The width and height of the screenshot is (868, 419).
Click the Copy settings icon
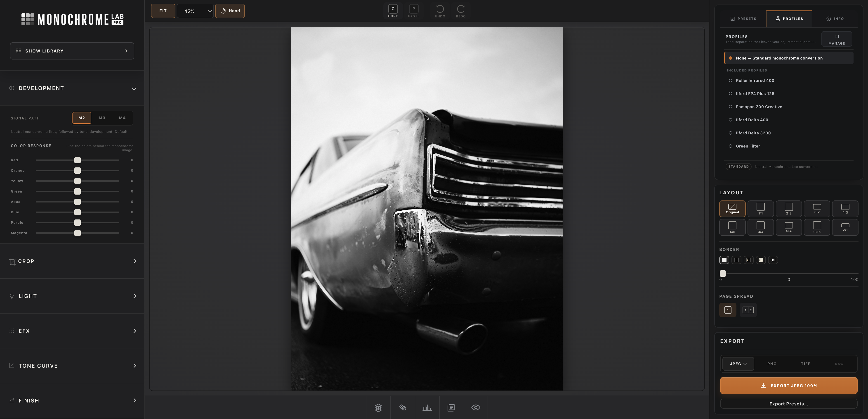click(393, 11)
